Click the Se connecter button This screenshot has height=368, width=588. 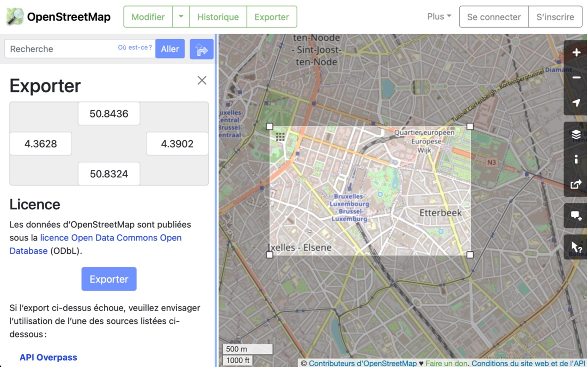(x=493, y=17)
